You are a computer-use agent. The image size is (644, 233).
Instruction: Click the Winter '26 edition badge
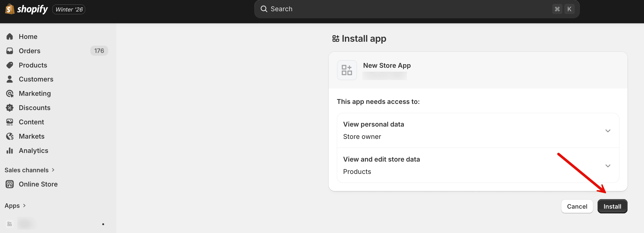pyautogui.click(x=69, y=10)
